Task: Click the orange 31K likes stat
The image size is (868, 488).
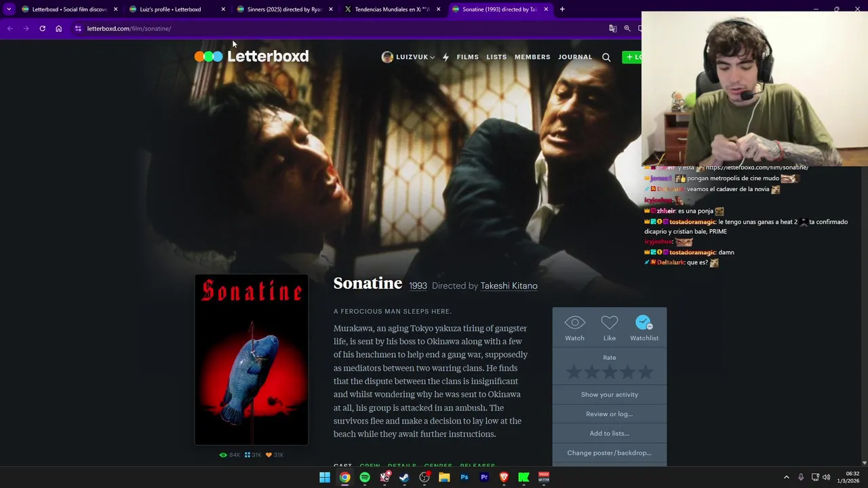Action: pyautogui.click(x=275, y=455)
